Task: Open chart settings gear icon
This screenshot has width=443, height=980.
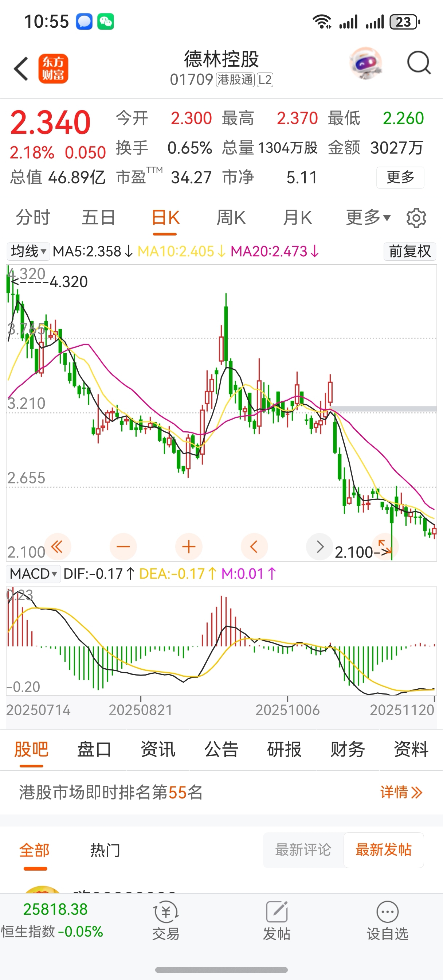Action: tap(416, 218)
